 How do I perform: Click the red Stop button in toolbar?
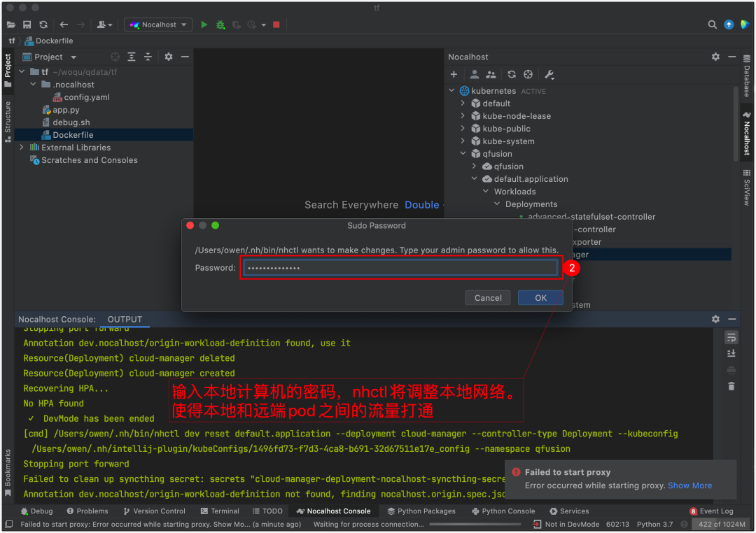(x=276, y=24)
